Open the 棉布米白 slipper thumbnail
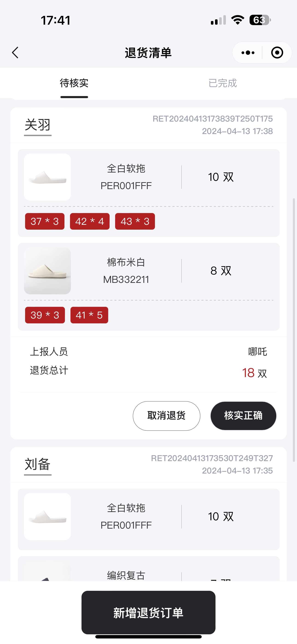The width and height of the screenshot is (297, 644). pyautogui.click(x=47, y=271)
